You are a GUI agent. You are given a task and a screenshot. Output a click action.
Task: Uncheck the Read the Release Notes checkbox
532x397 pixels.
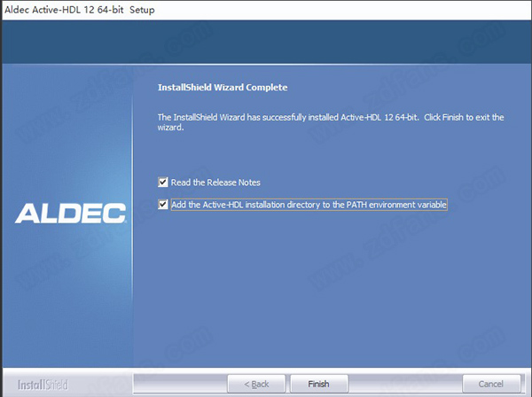(163, 182)
